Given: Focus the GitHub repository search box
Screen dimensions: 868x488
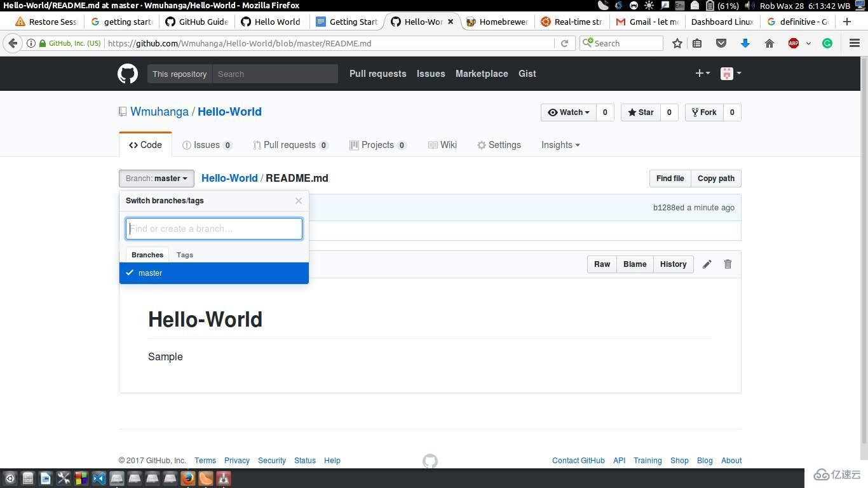Looking at the screenshot, I should tap(275, 74).
